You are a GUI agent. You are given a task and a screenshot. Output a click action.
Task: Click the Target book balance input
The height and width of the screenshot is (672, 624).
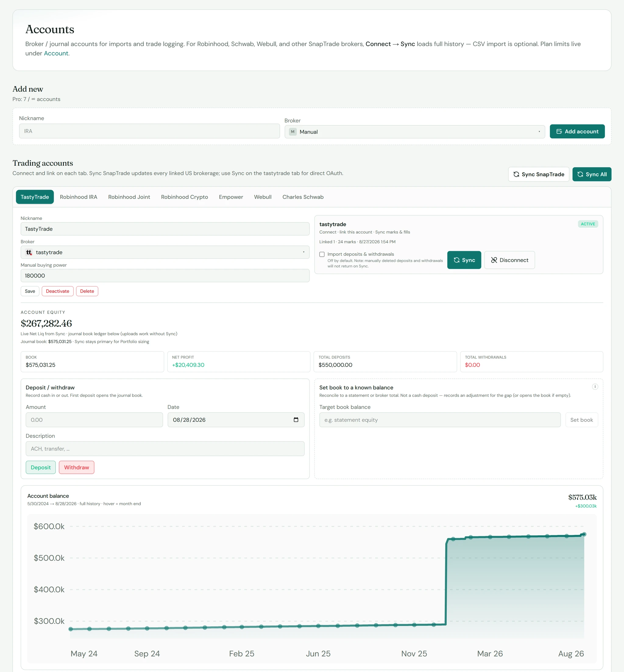tap(440, 420)
